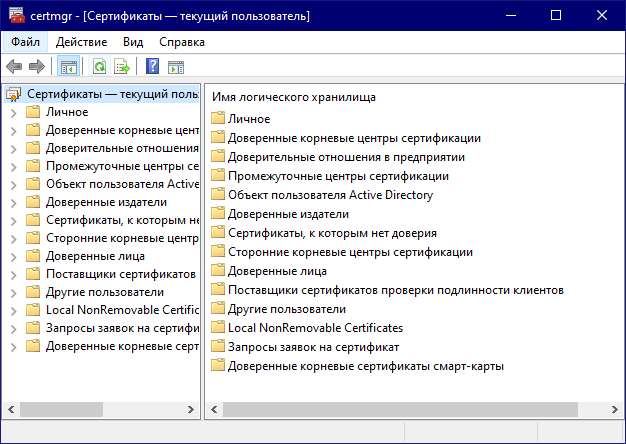Select Доверенные корневые серт tree item at bottom
The image size is (626, 444).
[122, 346]
